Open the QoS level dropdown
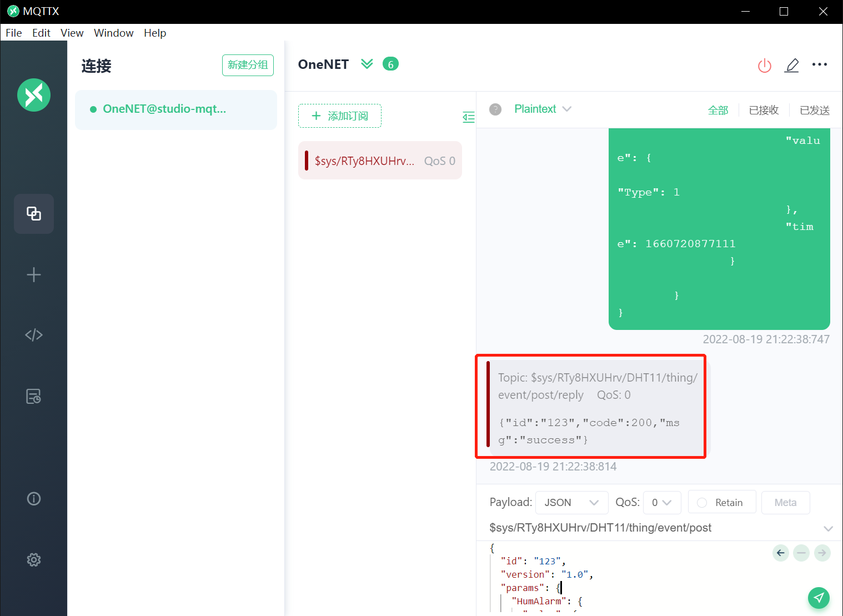Image resolution: width=843 pixels, height=616 pixels. point(662,503)
